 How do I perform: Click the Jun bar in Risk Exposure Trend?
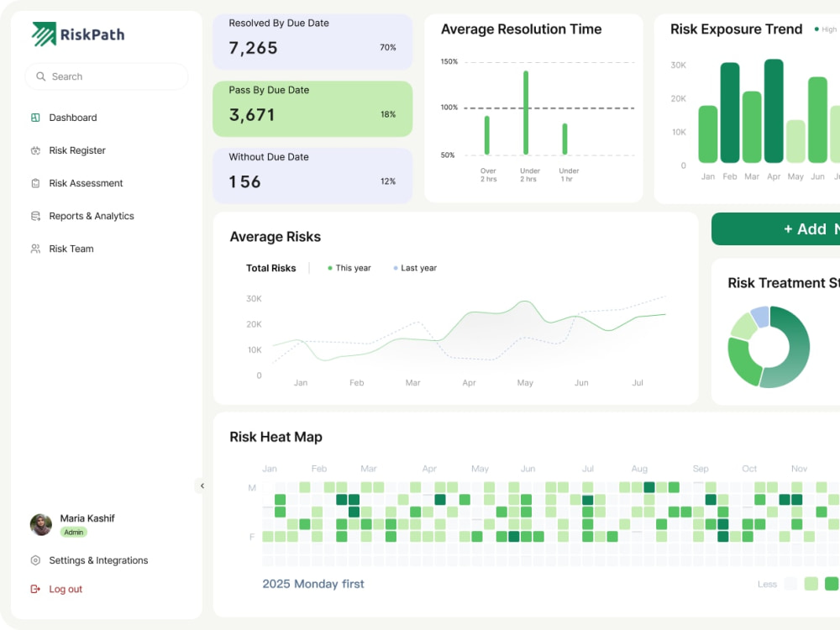817,119
